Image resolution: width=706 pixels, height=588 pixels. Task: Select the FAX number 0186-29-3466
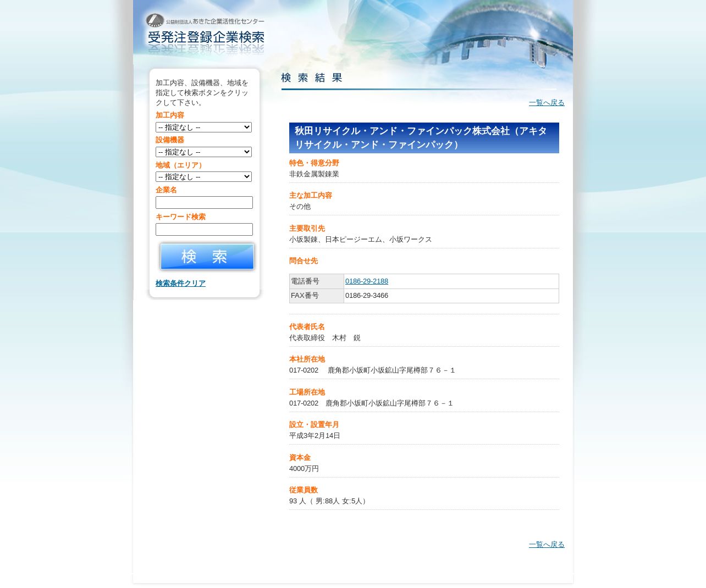367,296
